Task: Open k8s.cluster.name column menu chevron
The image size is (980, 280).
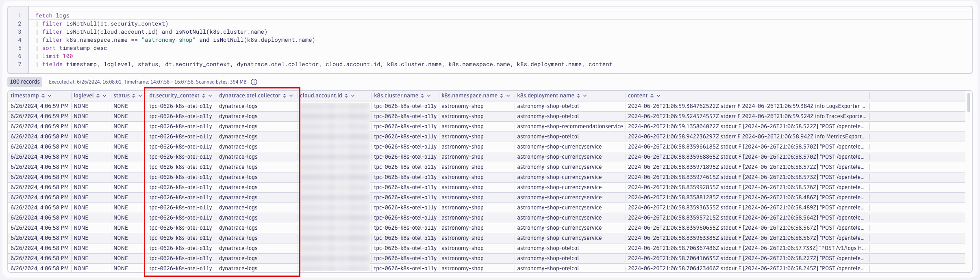Action: (x=429, y=96)
